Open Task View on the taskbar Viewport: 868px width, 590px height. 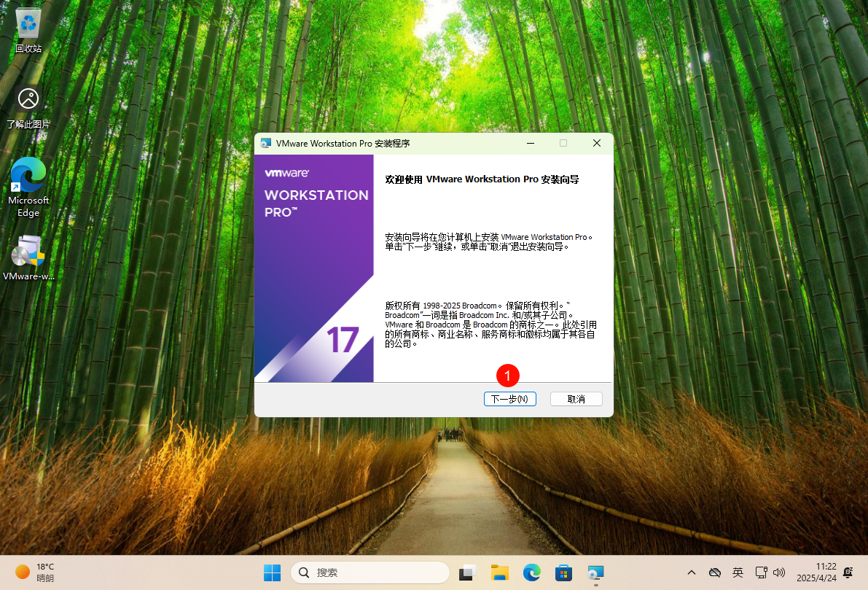(468, 572)
